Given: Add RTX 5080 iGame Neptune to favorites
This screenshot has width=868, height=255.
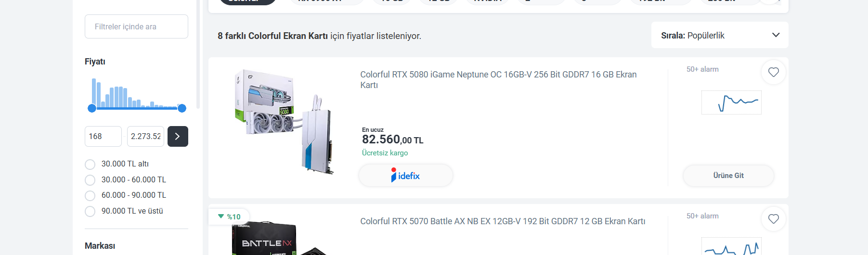Looking at the screenshot, I should pos(774,72).
